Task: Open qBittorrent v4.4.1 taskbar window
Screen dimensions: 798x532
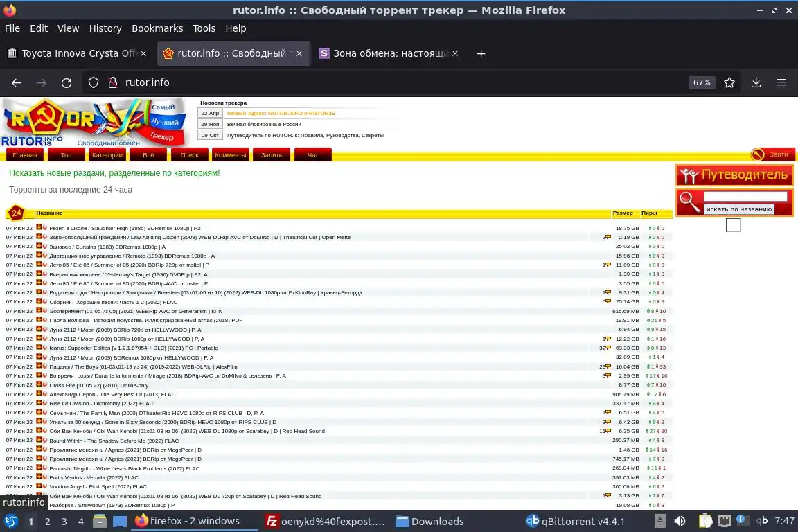Action: click(x=575, y=521)
